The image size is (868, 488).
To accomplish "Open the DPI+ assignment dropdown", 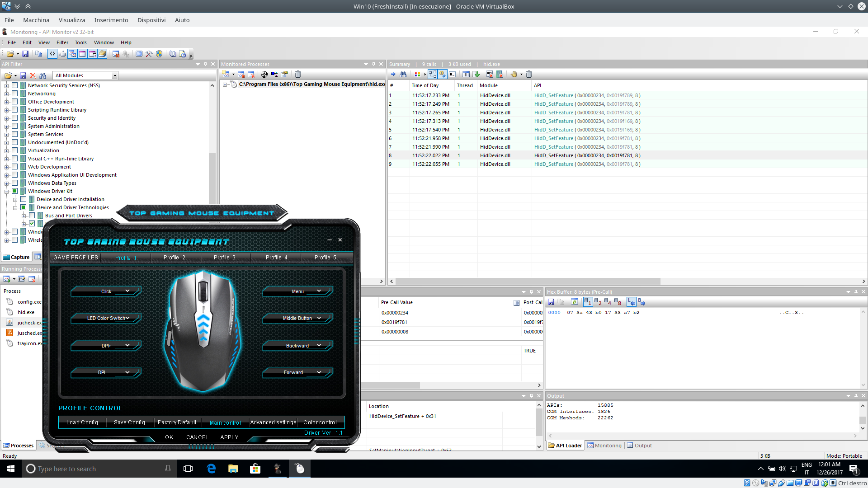I will pyautogui.click(x=106, y=346).
